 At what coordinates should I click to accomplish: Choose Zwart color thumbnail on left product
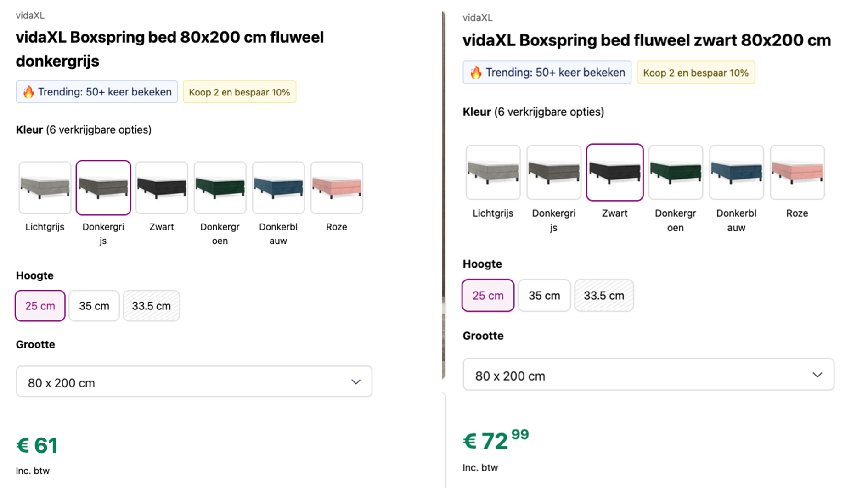pyautogui.click(x=162, y=187)
